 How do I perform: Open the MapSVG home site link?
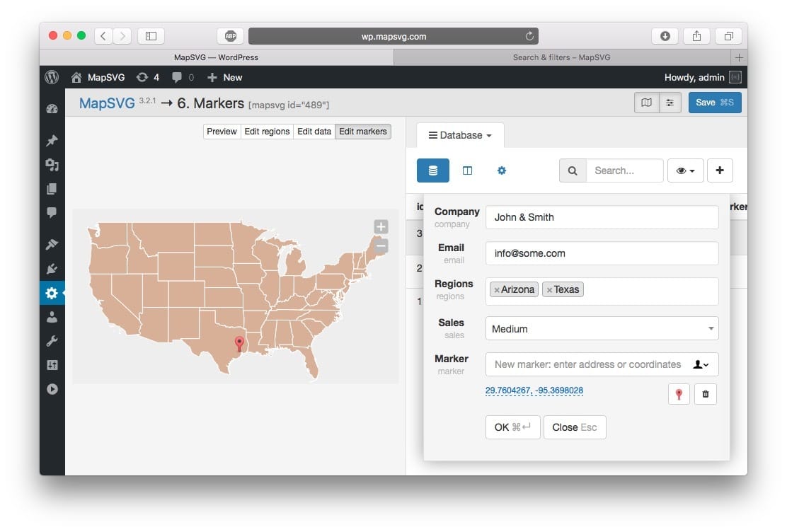tap(98, 77)
